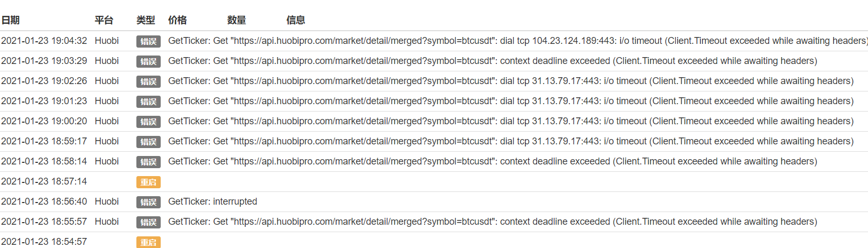
Task: Click the 价格 column header
Action: coord(178,20)
